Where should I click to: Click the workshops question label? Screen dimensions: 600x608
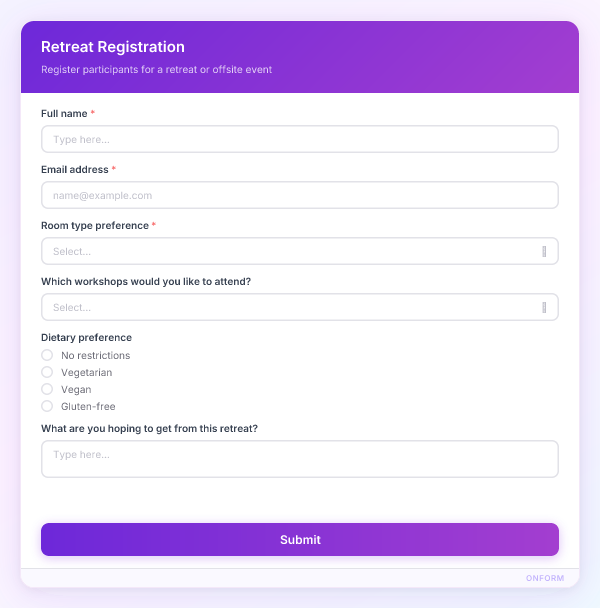click(145, 282)
